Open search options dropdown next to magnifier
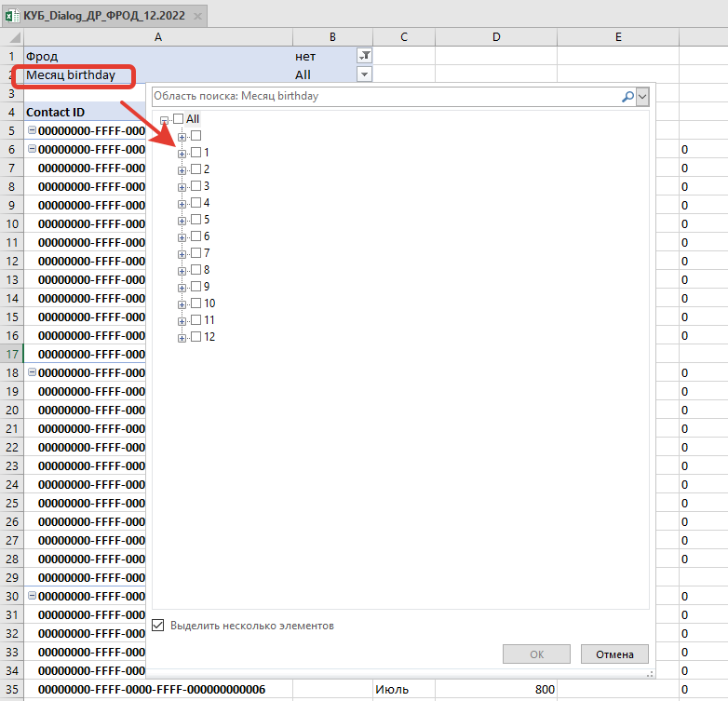Screen dimensions: 728x701 pyautogui.click(x=642, y=96)
